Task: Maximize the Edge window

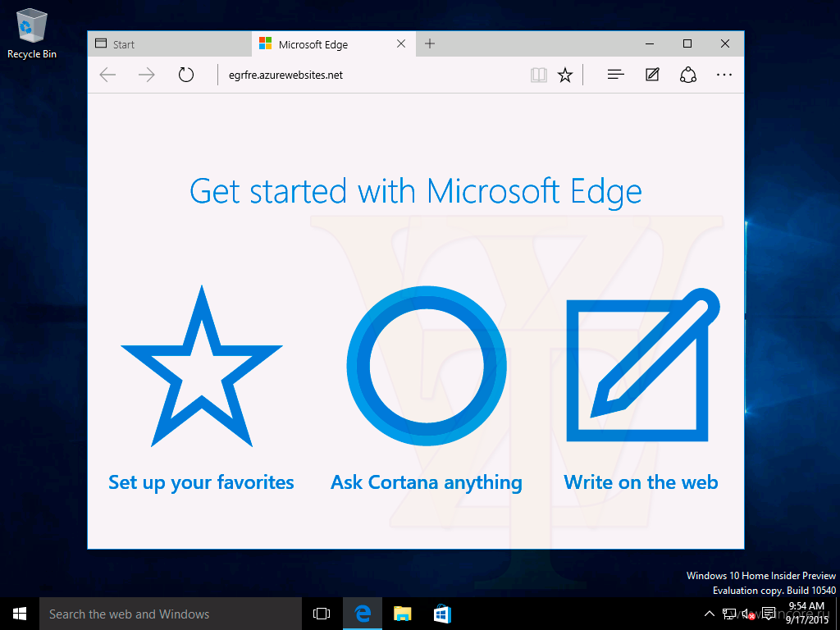Action: point(687,44)
